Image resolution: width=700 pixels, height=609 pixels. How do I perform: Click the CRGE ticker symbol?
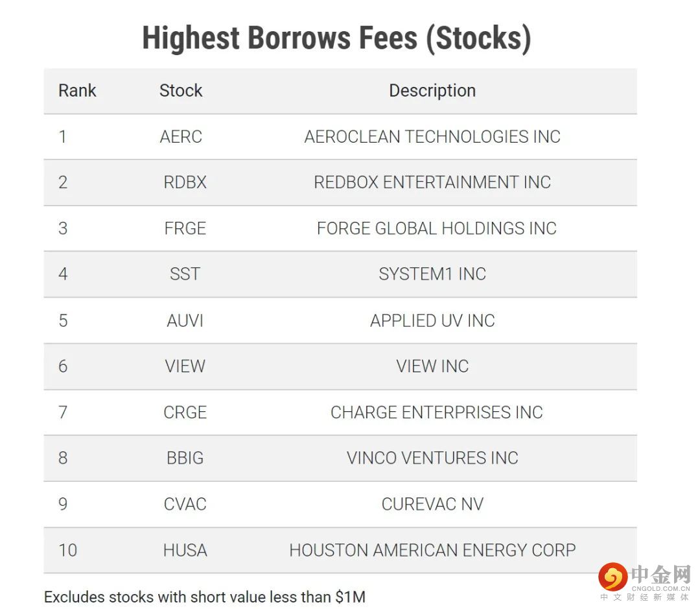point(185,412)
